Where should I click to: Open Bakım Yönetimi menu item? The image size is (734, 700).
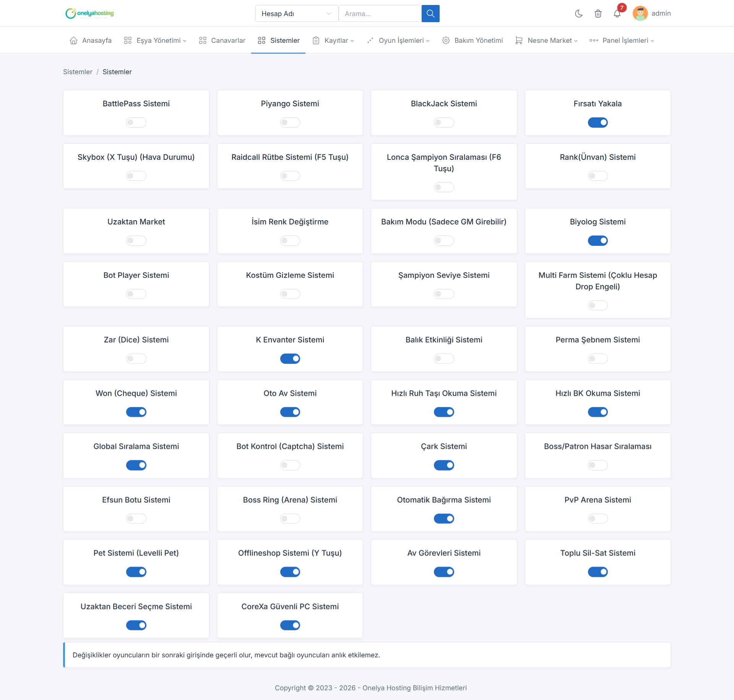point(473,41)
